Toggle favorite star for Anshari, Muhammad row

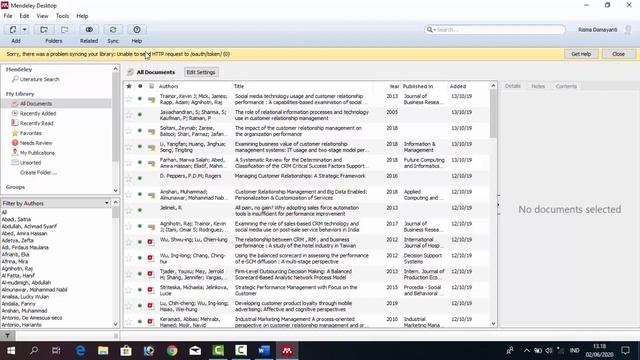[x=129, y=195]
